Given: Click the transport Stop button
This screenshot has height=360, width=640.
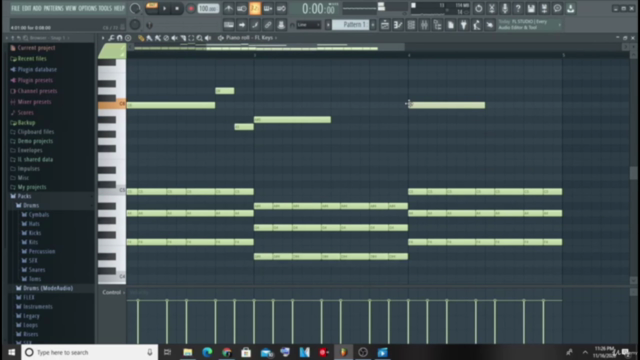Looking at the screenshot, I should (x=177, y=8).
